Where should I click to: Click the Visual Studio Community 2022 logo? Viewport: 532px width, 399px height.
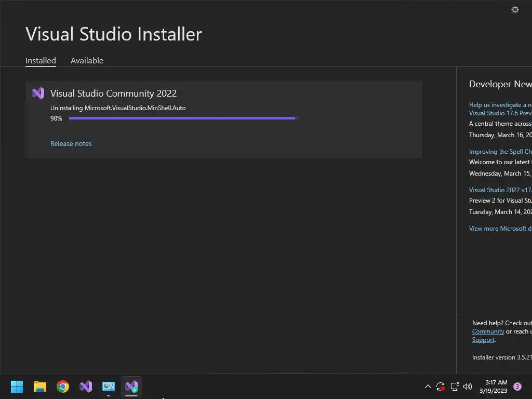pyautogui.click(x=38, y=93)
